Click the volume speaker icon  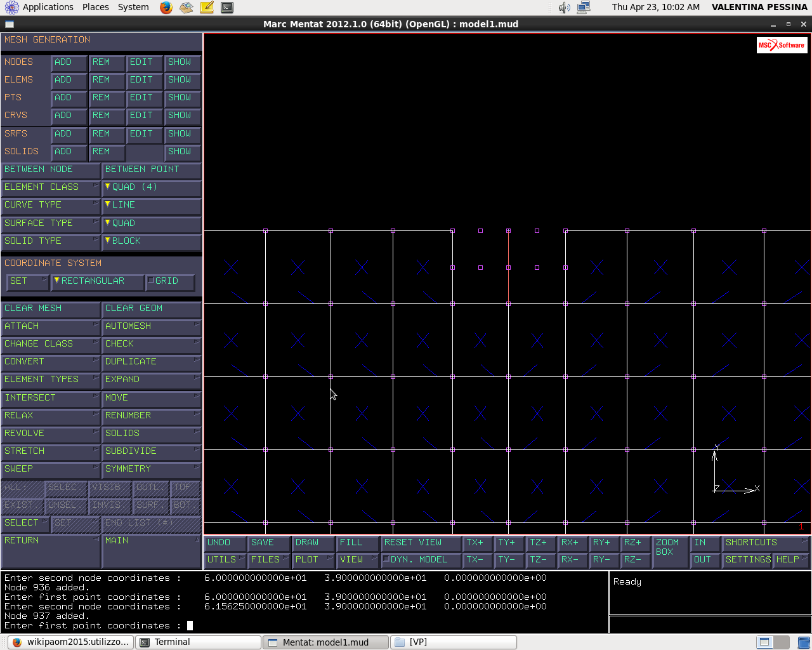[564, 8]
